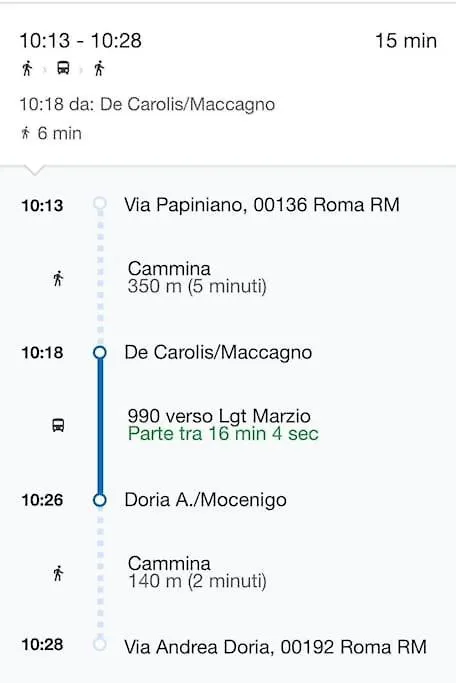Tap the bus icon beside 990 verso Lgt Marzio
This screenshot has height=683, width=456.
tap(58, 425)
